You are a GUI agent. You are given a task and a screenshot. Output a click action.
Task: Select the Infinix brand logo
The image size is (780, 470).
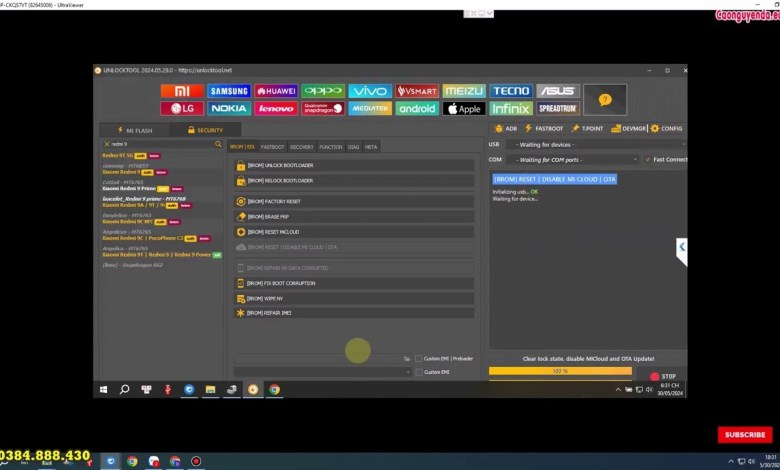coord(511,108)
